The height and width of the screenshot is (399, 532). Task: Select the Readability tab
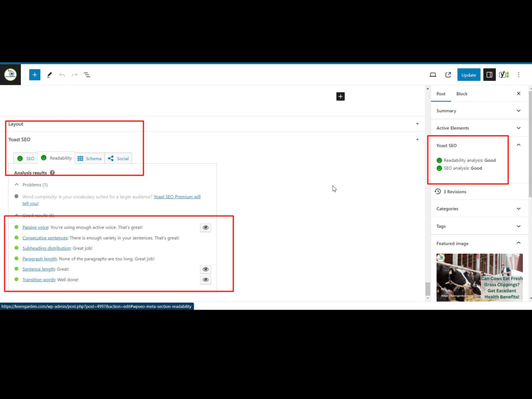[56, 158]
